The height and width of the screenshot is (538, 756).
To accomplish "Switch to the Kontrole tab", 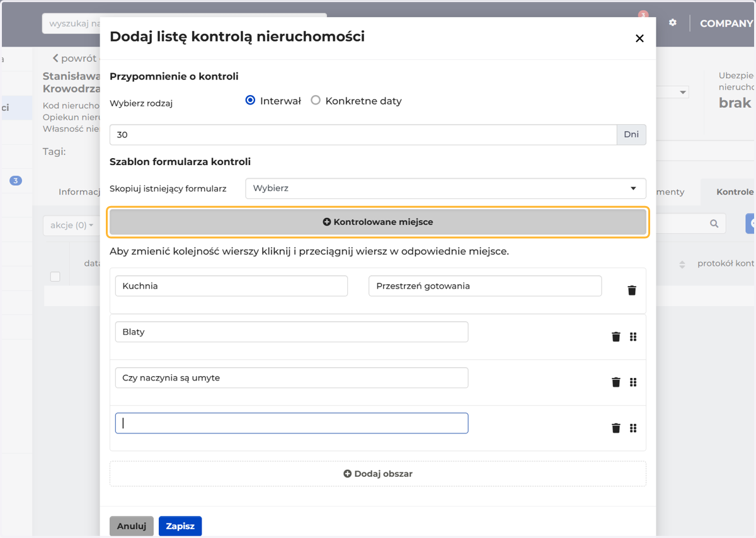I will tap(735, 192).
